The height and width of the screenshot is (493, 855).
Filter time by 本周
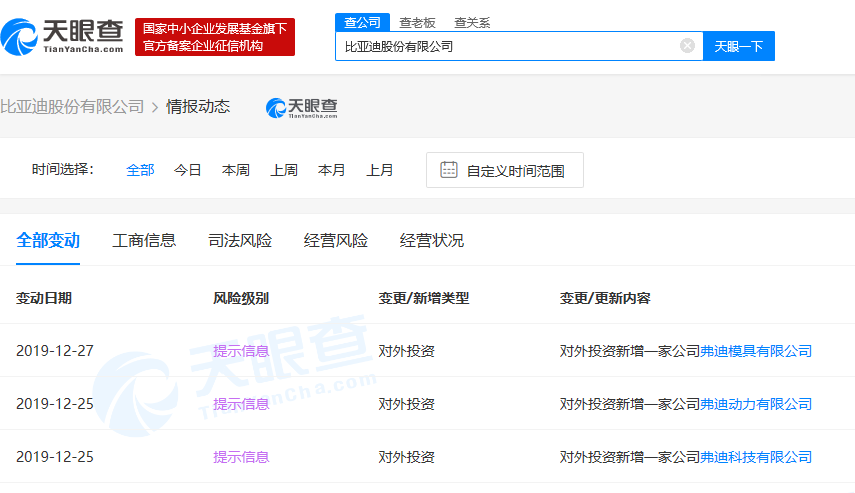coord(236,170)
